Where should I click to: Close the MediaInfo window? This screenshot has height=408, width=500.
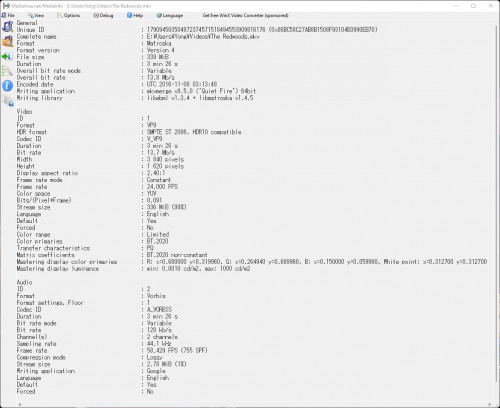(491, 6)
